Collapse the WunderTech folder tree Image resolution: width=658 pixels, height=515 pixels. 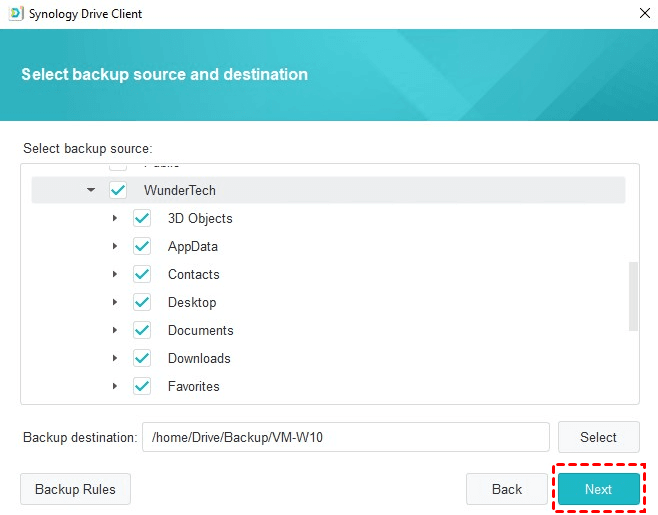point(91,190)
